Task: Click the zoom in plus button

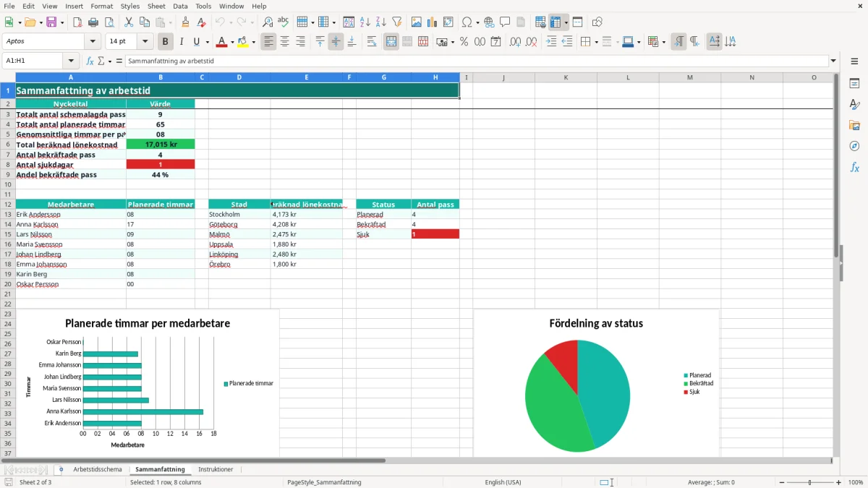Action: [839, 482]
